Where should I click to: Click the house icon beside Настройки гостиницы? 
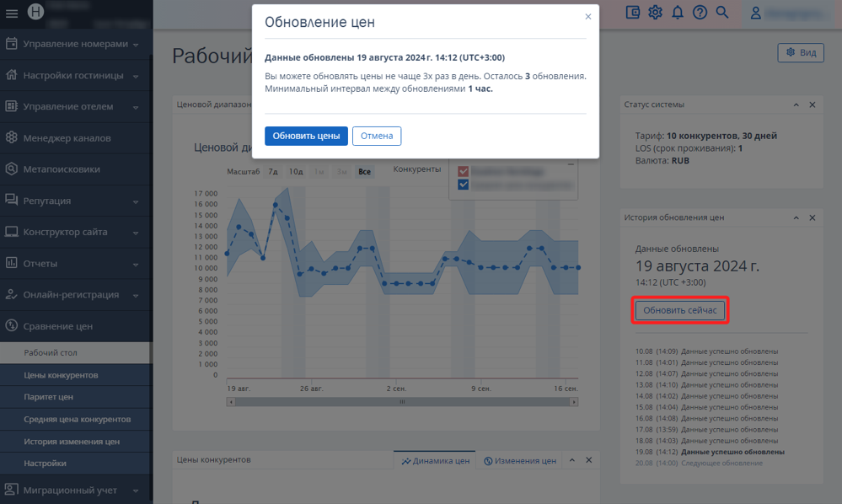pos(11,75)
